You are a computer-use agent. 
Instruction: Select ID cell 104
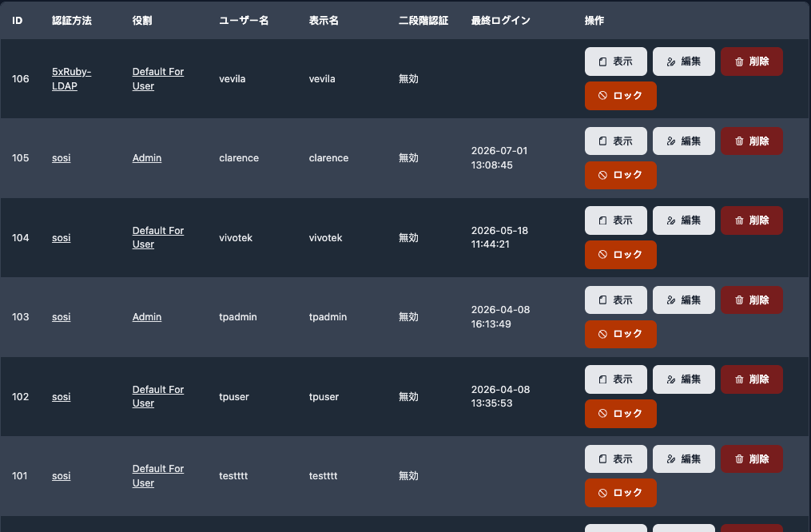click(21, 238)
